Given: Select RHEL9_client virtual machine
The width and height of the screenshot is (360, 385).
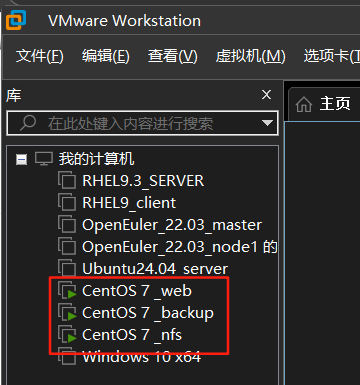Looking at the screenshot, I should [x=129, y=203].
